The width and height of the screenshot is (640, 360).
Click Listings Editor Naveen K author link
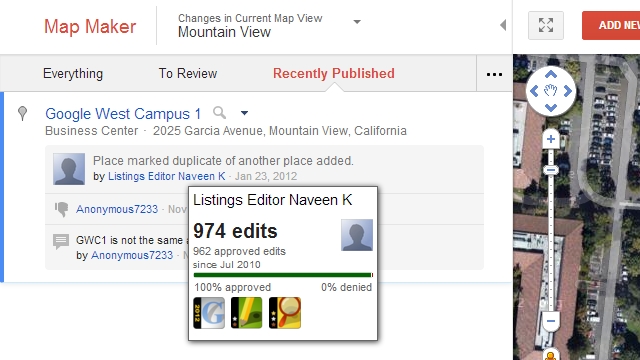click(x=167, y=176)
